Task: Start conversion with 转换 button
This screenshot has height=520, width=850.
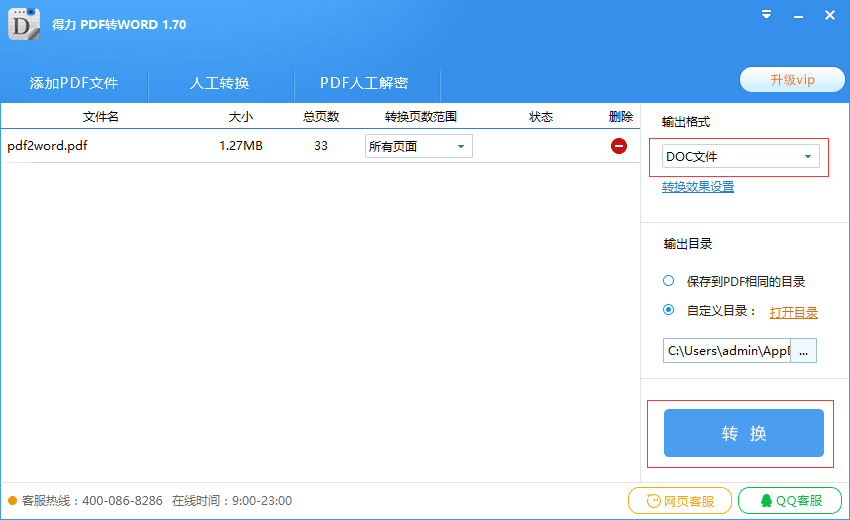Action: (744, 433)
